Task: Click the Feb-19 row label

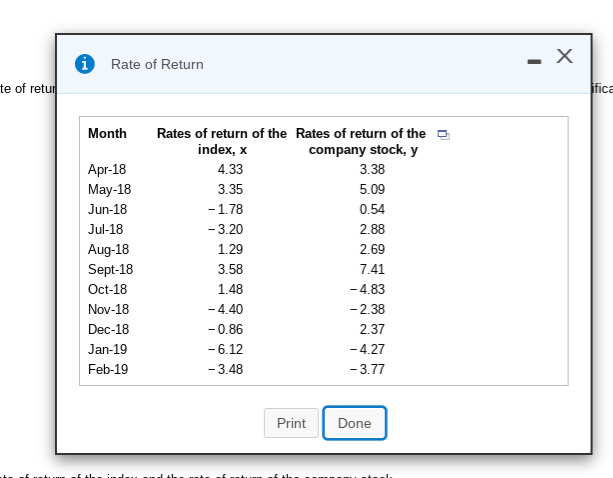Action: tap(108, 369)
